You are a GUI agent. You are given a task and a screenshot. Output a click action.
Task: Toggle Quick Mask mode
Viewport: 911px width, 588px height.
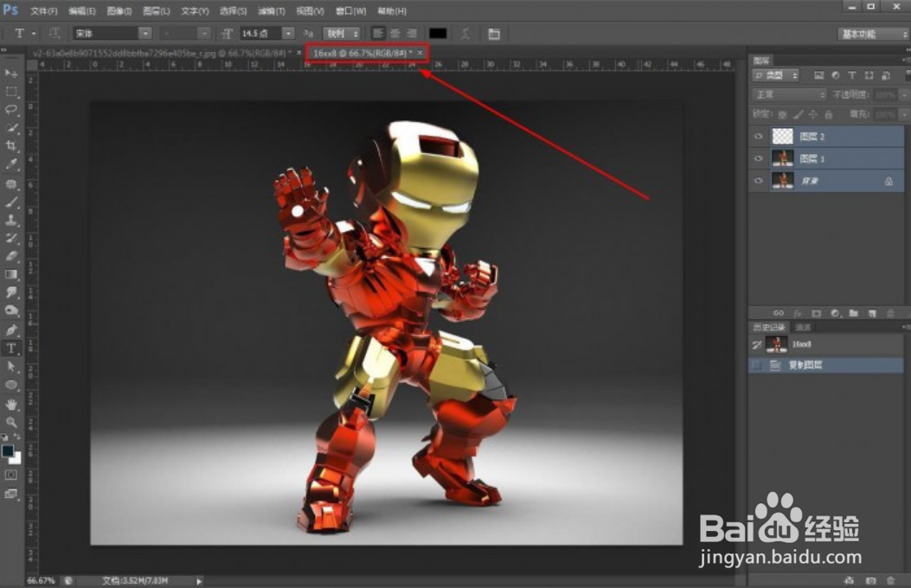click(x=11, y=475)
